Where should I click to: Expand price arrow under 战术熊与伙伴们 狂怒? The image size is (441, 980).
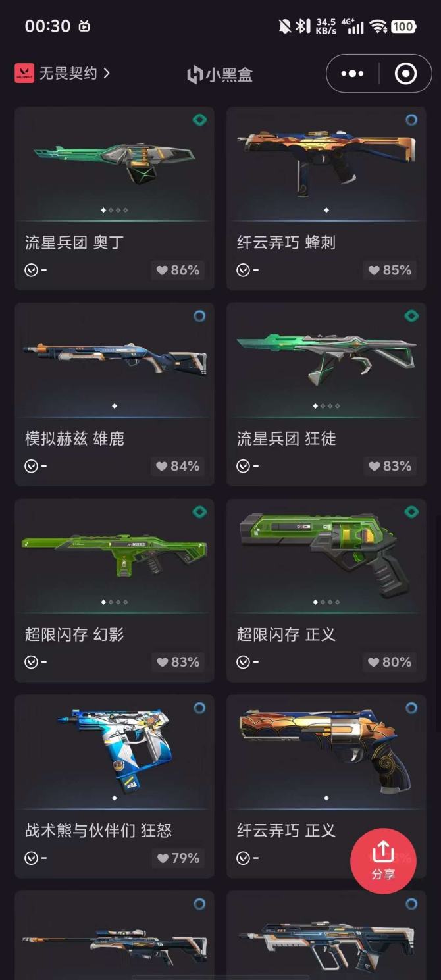pyautogui.click(x=31, y=858)
